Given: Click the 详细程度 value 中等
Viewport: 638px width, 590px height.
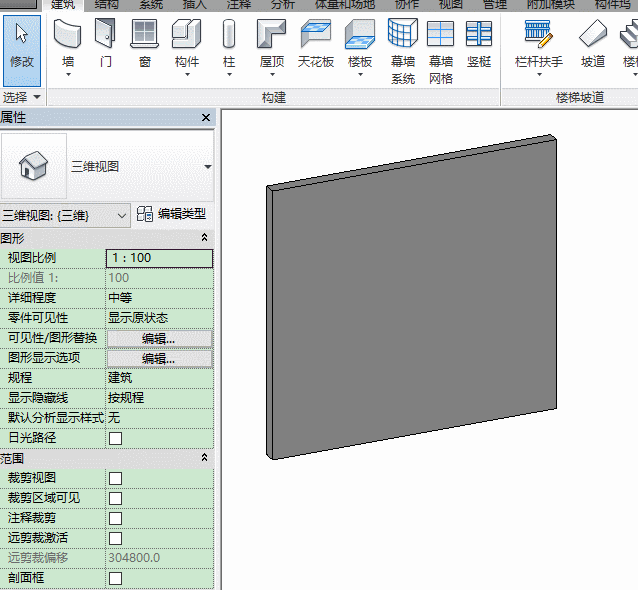Looking at the screenshot, I should click(x=159, y=298).
